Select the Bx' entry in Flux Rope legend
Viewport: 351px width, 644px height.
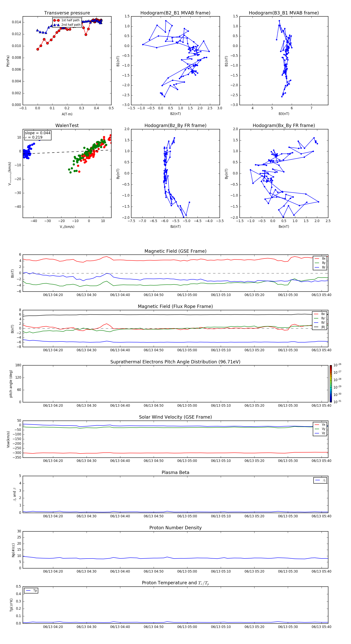click(x=320, y=314)
